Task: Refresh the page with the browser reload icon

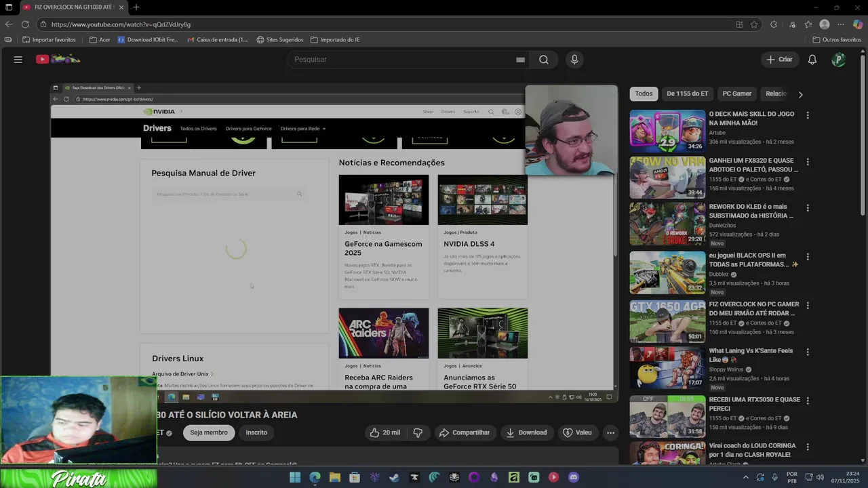Action: click(x=25, y=24)
